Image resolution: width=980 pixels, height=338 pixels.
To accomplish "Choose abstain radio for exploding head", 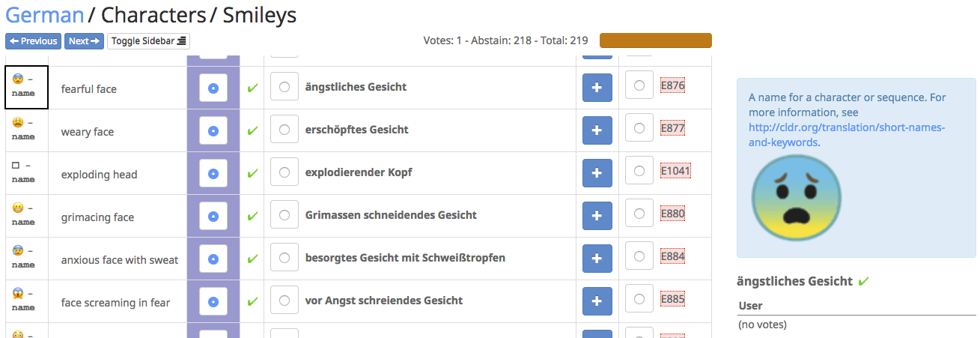I will tap(213, 174).
